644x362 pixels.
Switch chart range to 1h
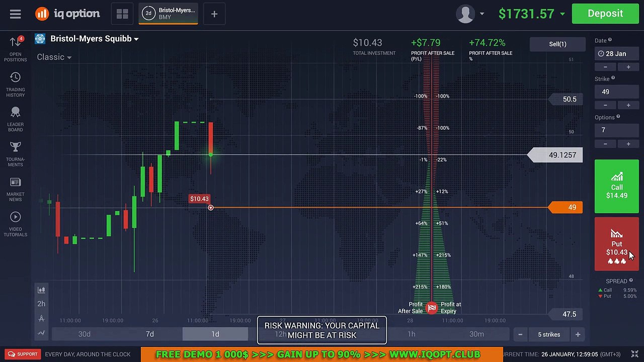[412, 334]
